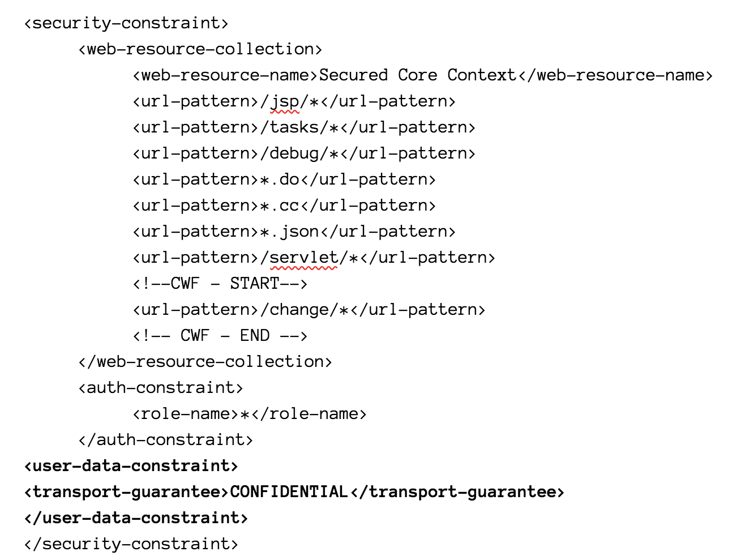Viewport: 745px width, 560px height.
Task: Click the closing security-constraint tag line
Action: (131, 544)
